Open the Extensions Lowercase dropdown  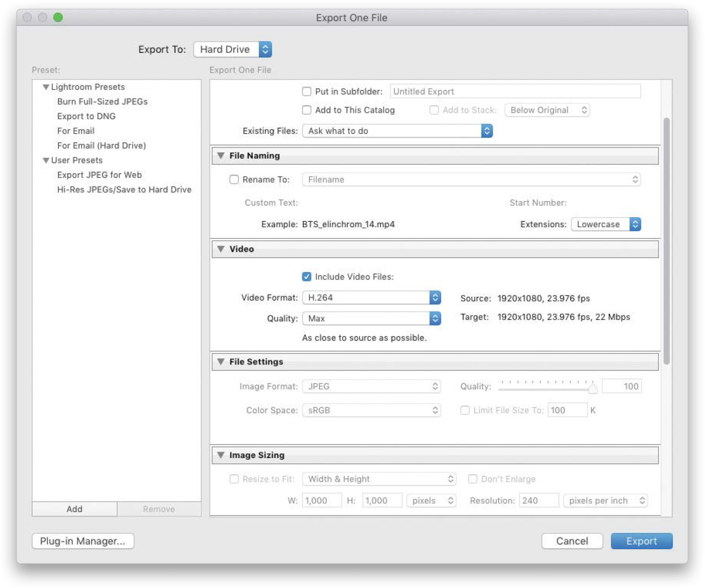coord(606,225)
